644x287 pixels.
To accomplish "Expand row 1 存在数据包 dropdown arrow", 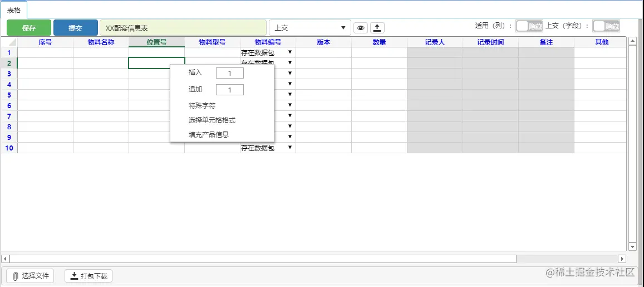I will 290,52.
